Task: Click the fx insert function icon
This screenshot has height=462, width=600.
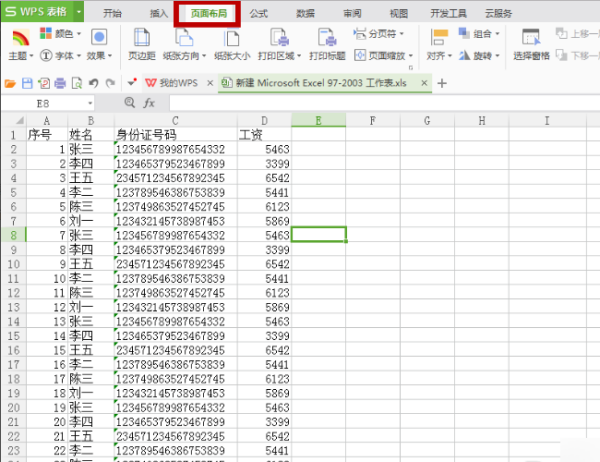Action: [x=148, y=102]
